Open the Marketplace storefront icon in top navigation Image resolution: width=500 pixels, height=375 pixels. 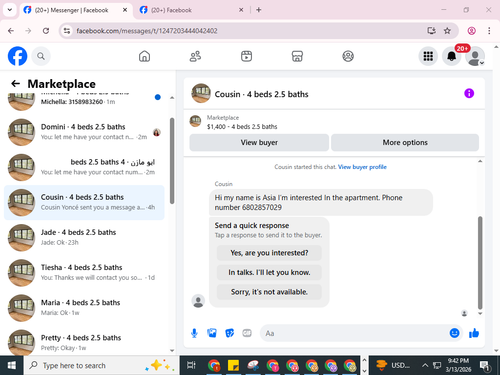pos(297,56)
